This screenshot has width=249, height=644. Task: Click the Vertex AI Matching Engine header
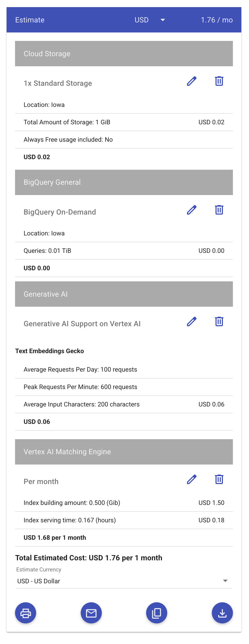124,452
